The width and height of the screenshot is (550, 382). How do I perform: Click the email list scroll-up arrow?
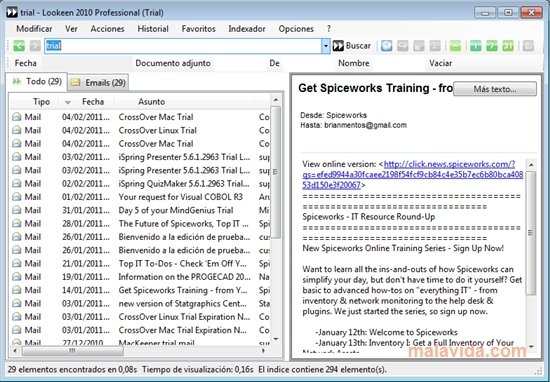tap(276, 100)
